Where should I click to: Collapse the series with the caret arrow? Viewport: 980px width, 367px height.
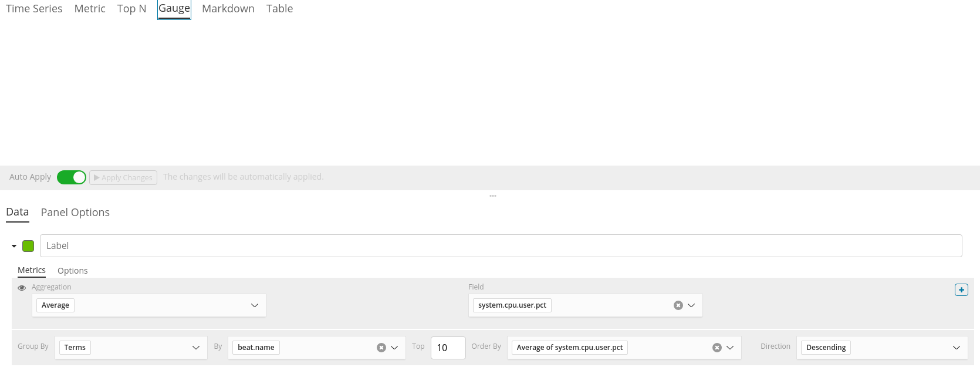point(14,246)
